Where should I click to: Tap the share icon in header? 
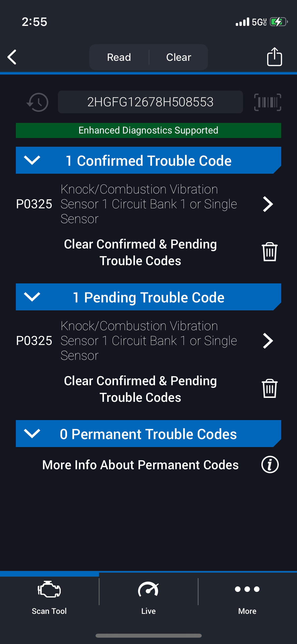click(274, 57)
